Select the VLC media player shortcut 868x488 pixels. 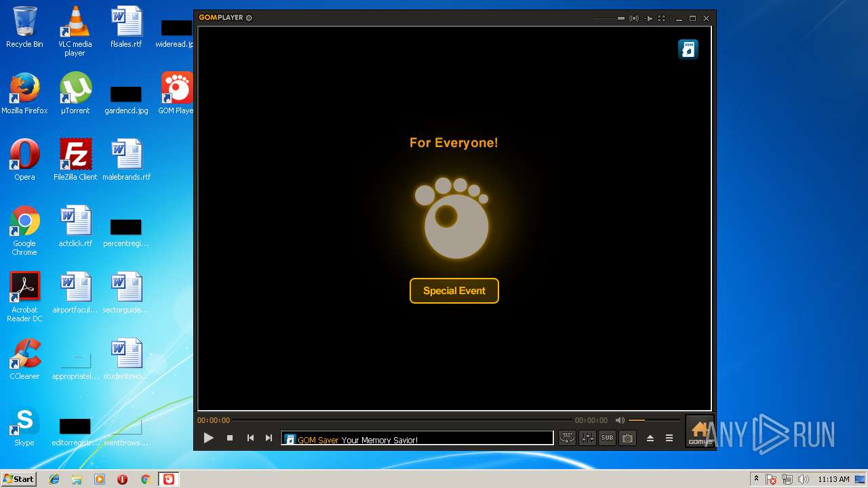pyautogui.click(x=75, y=31)
